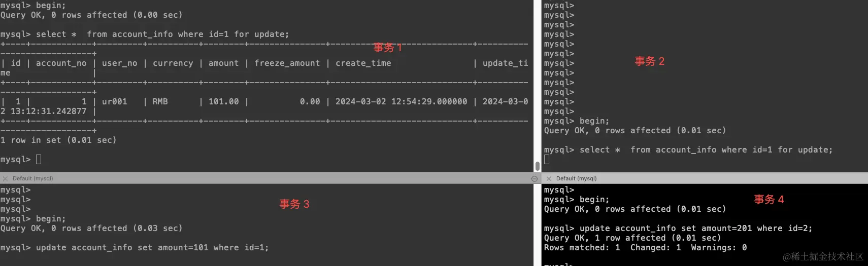Screen dimensions: 868x266
Task: Activate the white Default (mysql) pane title
Action: coord(576,178)
